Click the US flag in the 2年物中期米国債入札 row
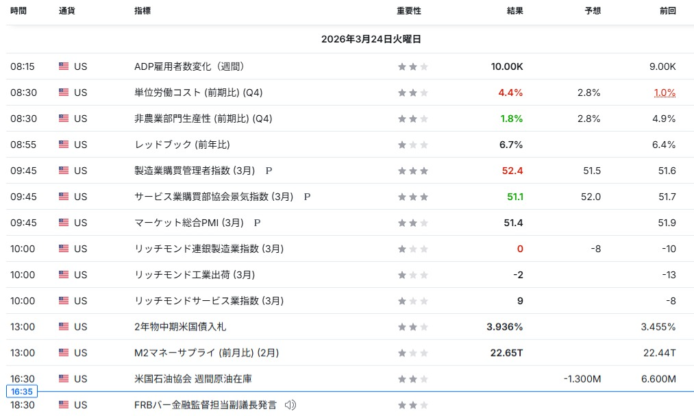694x416 pixels. (x=64, y=327)
